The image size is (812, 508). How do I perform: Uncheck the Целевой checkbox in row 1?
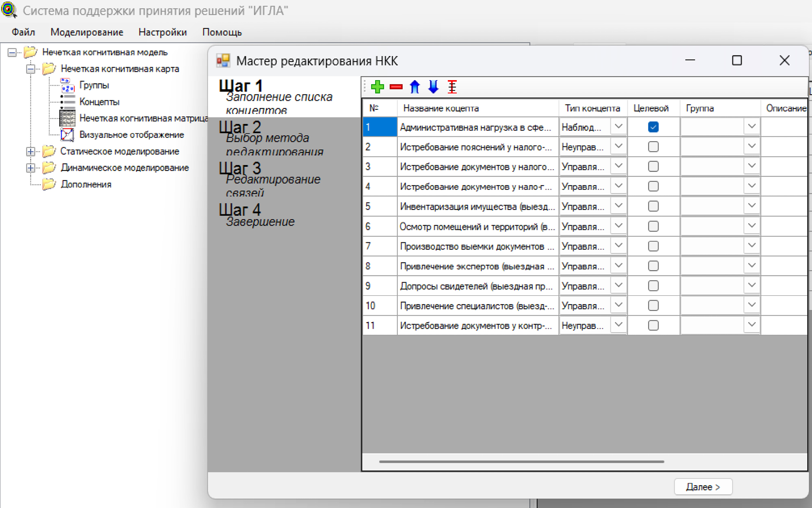[x=653, y=127]
